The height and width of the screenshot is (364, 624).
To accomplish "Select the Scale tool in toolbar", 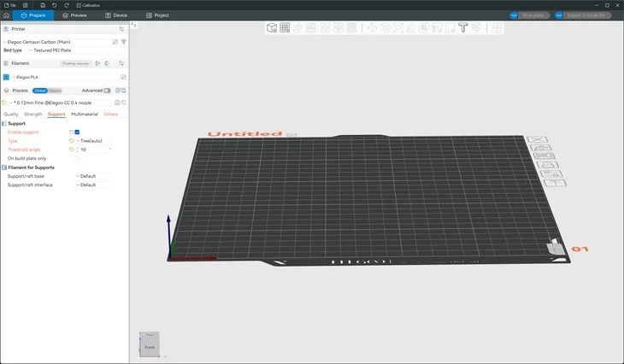I will point(398,27).
